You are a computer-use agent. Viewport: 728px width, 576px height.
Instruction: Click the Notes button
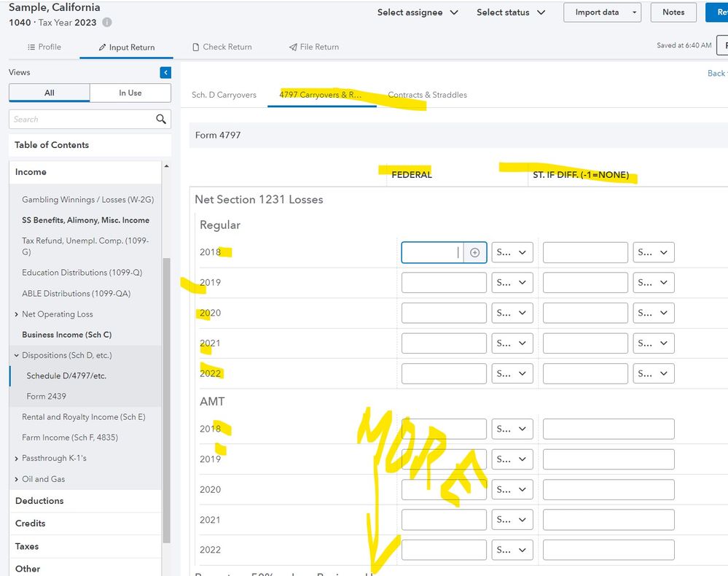(x=673, y=12)
